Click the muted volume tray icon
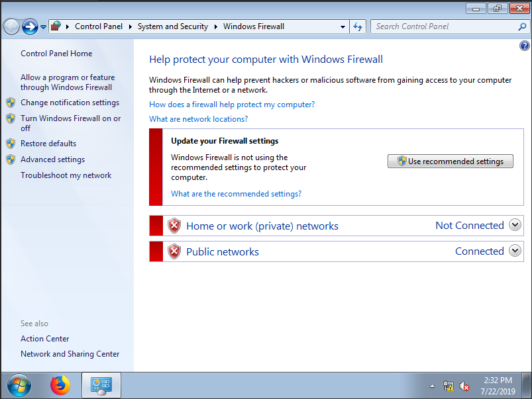The height and width of the screenshot is (399, 532). click(464, 386)
